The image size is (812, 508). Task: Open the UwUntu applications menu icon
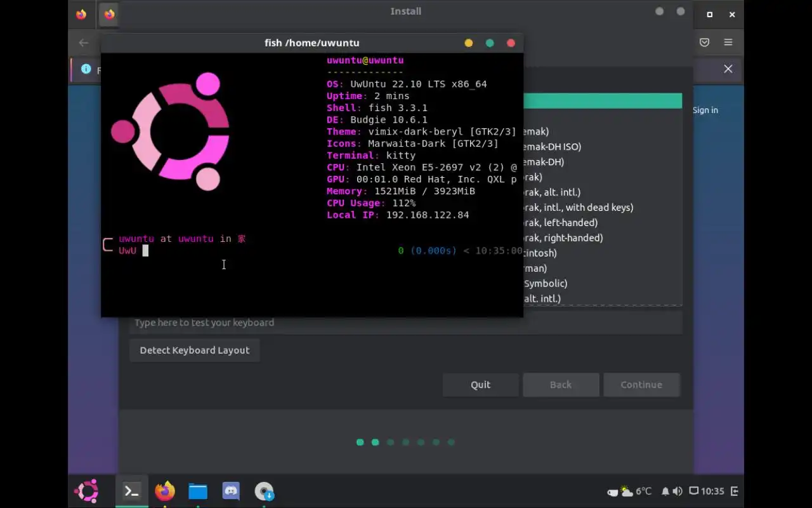pos(86,491)
